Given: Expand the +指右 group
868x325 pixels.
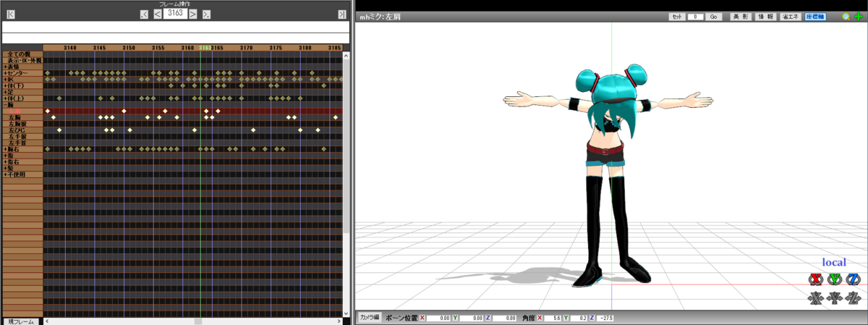Looking at the screenshot, I should 22,161.
